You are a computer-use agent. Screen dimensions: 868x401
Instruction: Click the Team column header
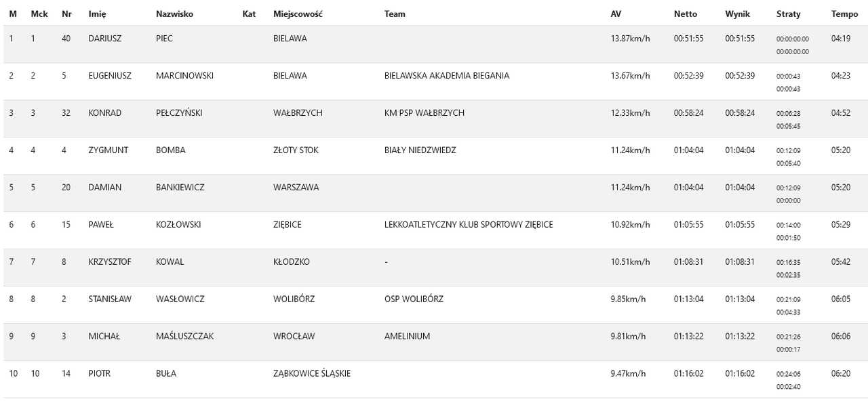[395, 14]
